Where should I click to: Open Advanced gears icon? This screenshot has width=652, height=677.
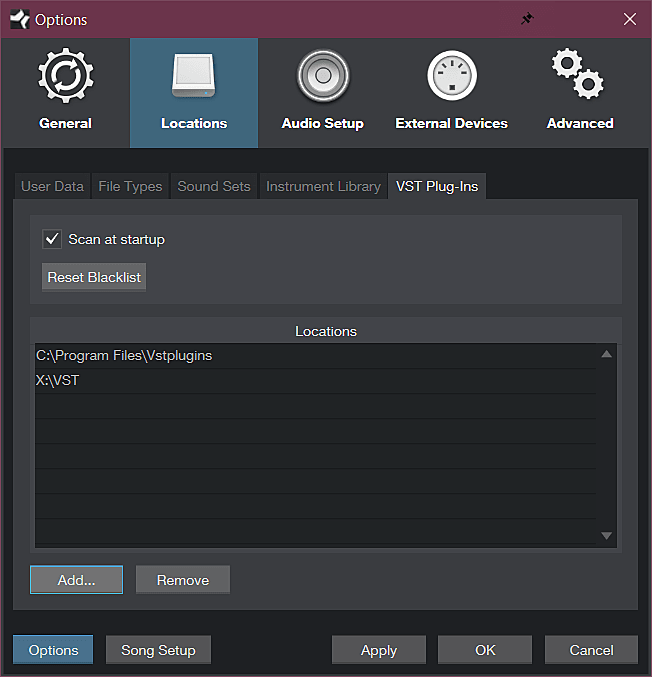(x=580, y=76)
